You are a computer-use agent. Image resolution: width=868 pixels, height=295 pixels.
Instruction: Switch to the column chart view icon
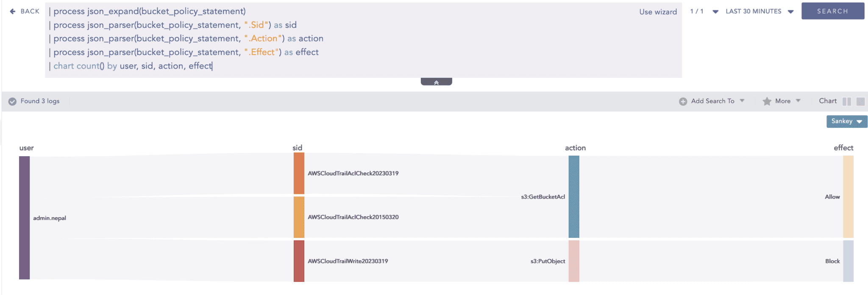846,102
